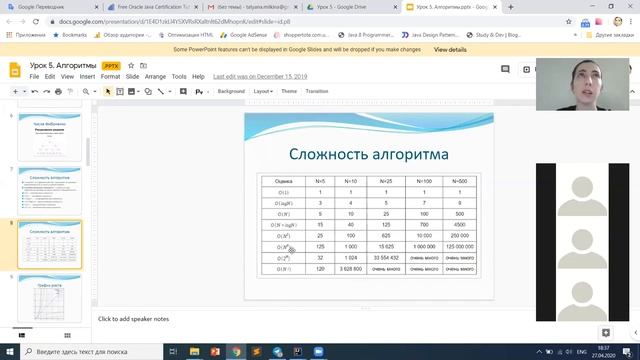
Task: Open the line type dropdown arrow
Action: click(170, 91)
